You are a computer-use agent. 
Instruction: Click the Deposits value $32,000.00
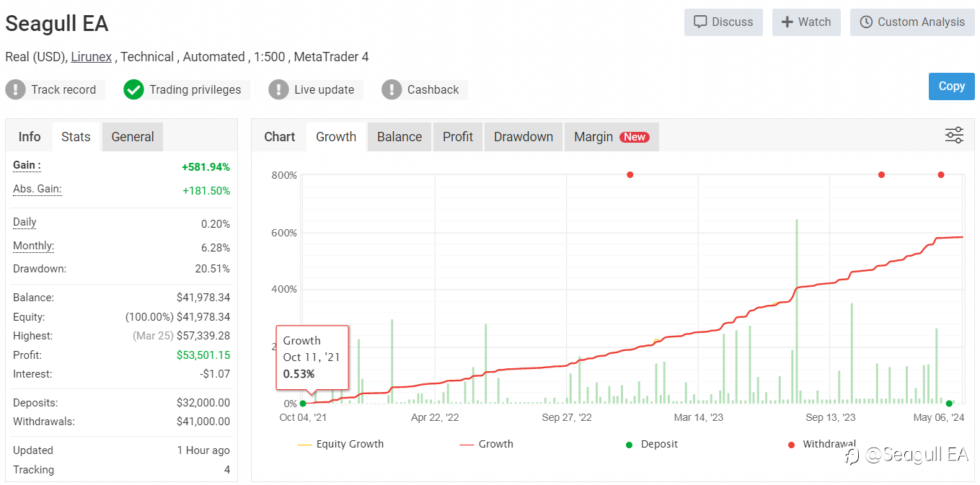(x=203, y=403)
